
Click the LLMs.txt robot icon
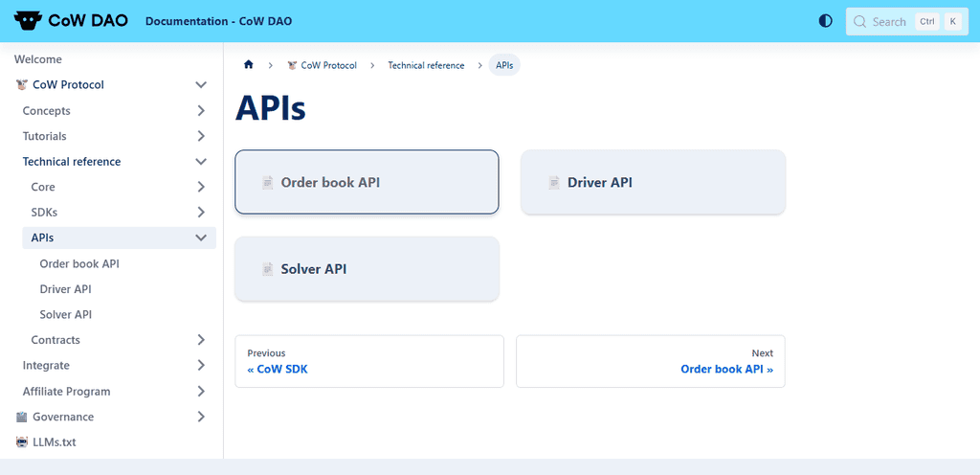22,441
